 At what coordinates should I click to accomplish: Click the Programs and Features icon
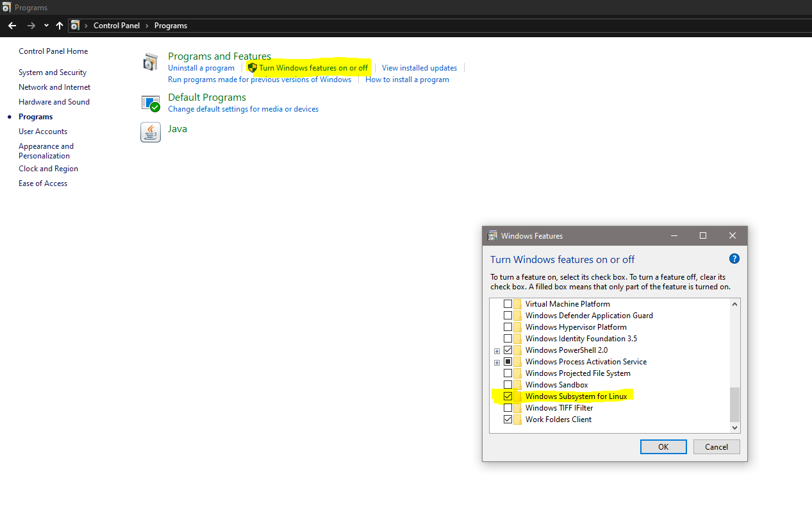(150, 62)
